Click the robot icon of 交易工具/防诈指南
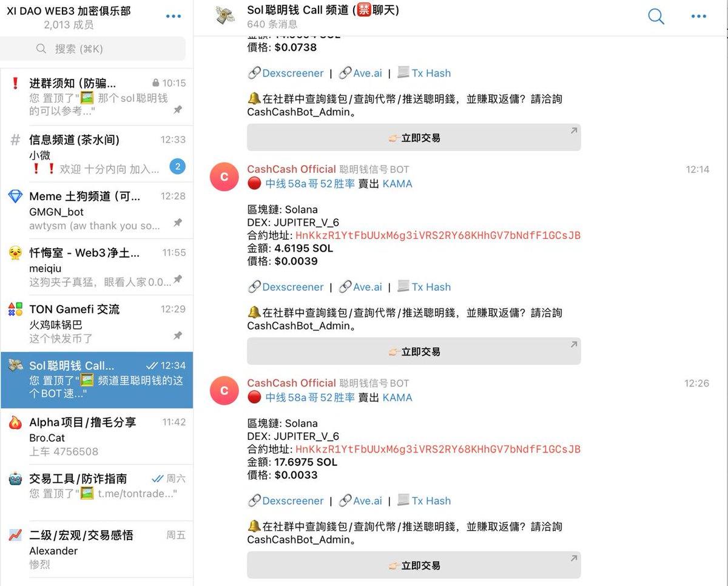Viewport: 728px width, 586px height. tap(15, 479)
